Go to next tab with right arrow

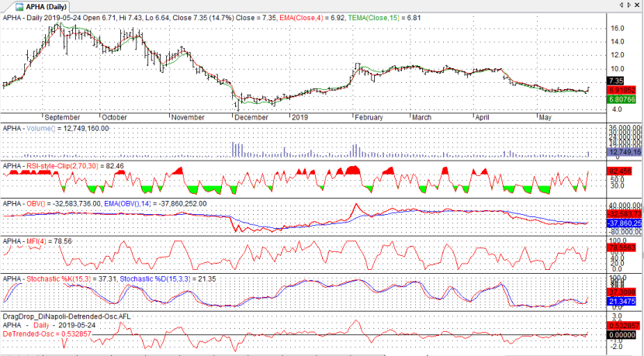point(629,5)
